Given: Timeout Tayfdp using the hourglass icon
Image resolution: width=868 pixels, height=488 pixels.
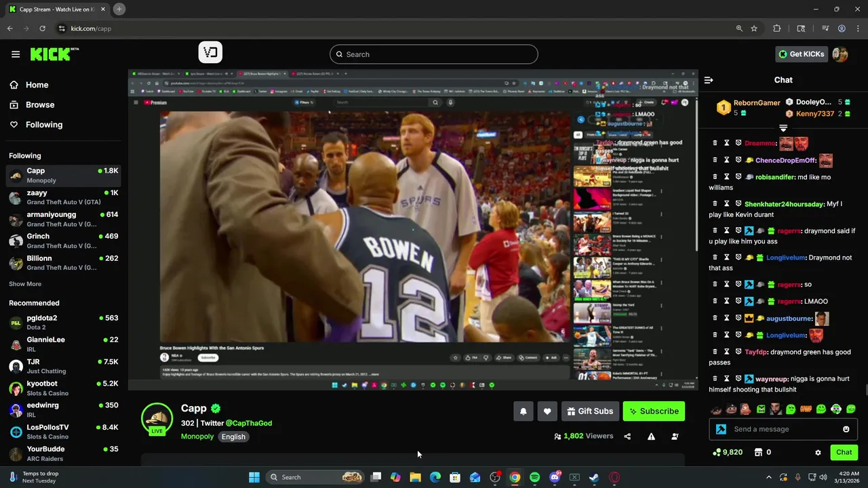Looking at the screenshot, I should [x=726, y=352].
